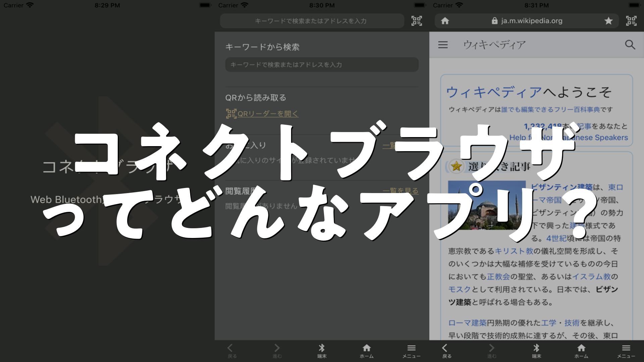This screenshot has height=362, width=644.
Task: Open QR scanner icon beside the wikipedia address bar
Action: click(x=631, y=21)
